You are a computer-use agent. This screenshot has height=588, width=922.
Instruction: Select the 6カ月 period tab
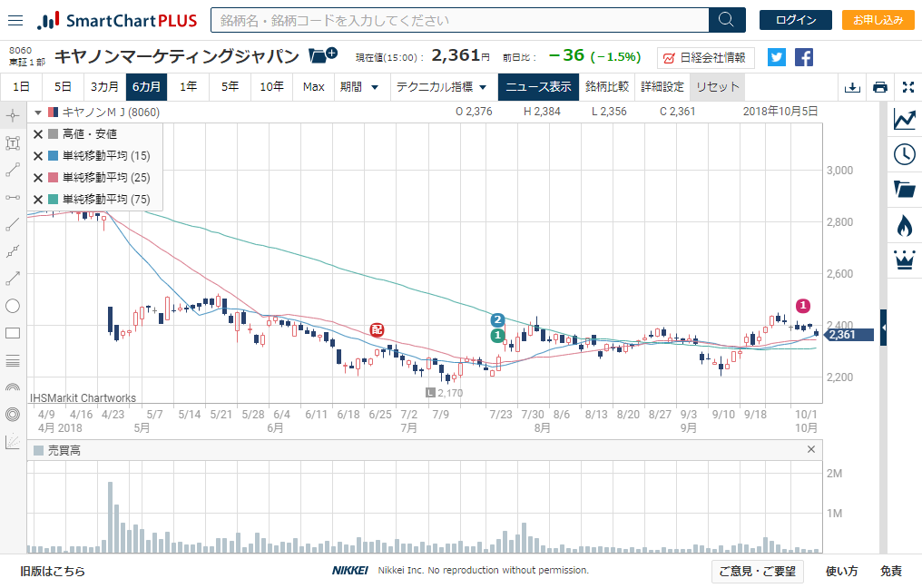[x=146, y=87]
